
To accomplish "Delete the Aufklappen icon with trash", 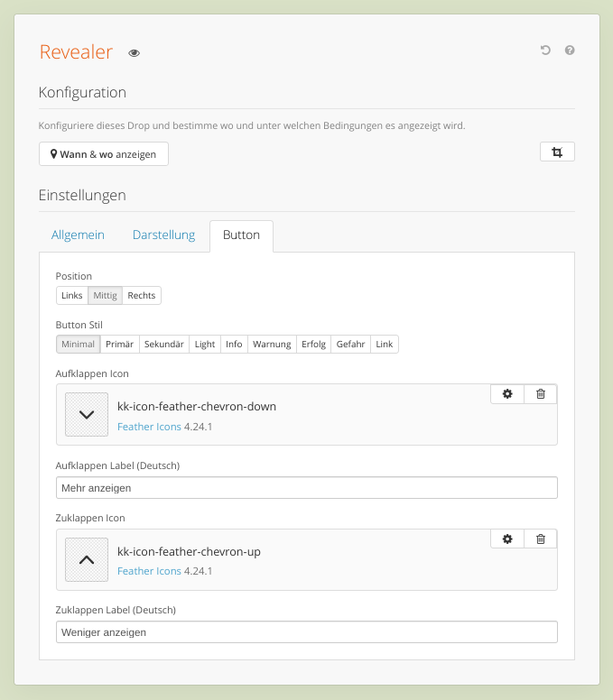I will point(540,394).
